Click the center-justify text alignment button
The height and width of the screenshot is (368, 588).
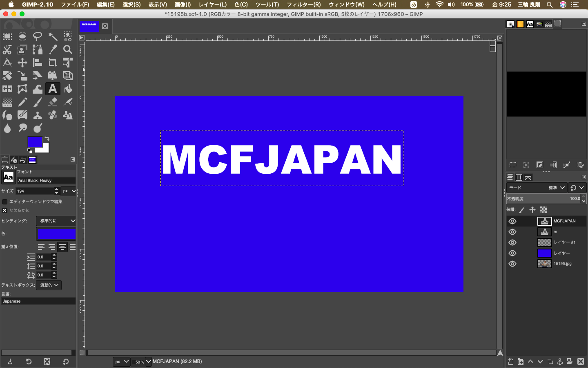tap(62, 247)
